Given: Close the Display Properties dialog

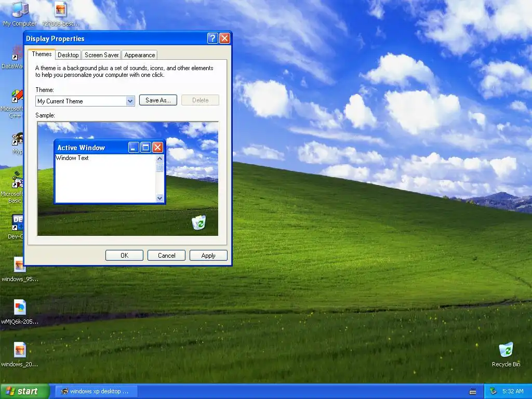Looking at the screenshot, I should pos(224,38).
